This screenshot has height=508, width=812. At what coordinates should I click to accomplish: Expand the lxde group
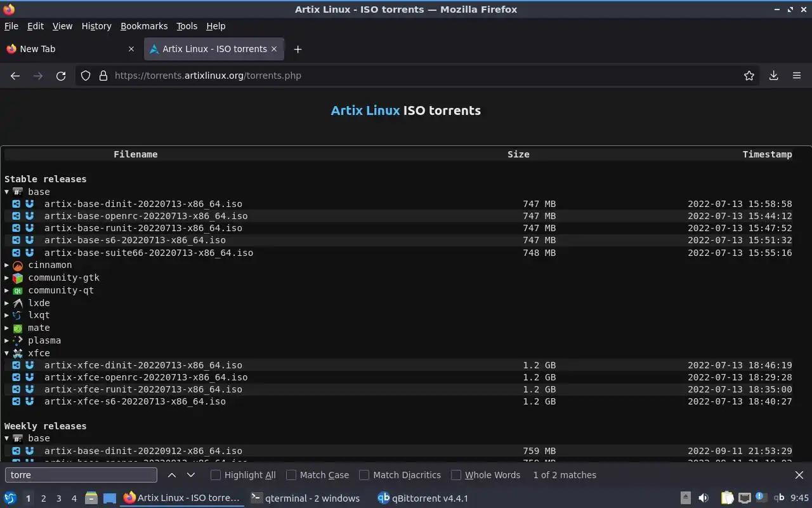[7, 303]
